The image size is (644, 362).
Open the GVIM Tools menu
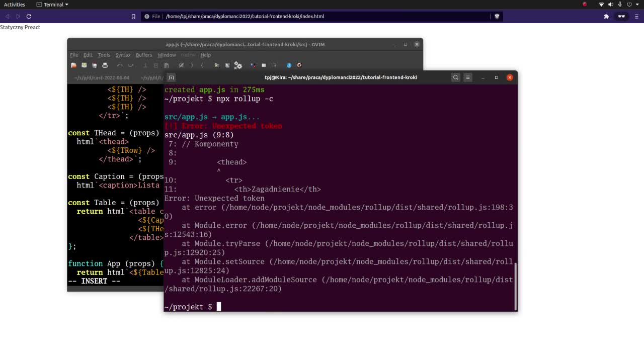pos(104,55)
